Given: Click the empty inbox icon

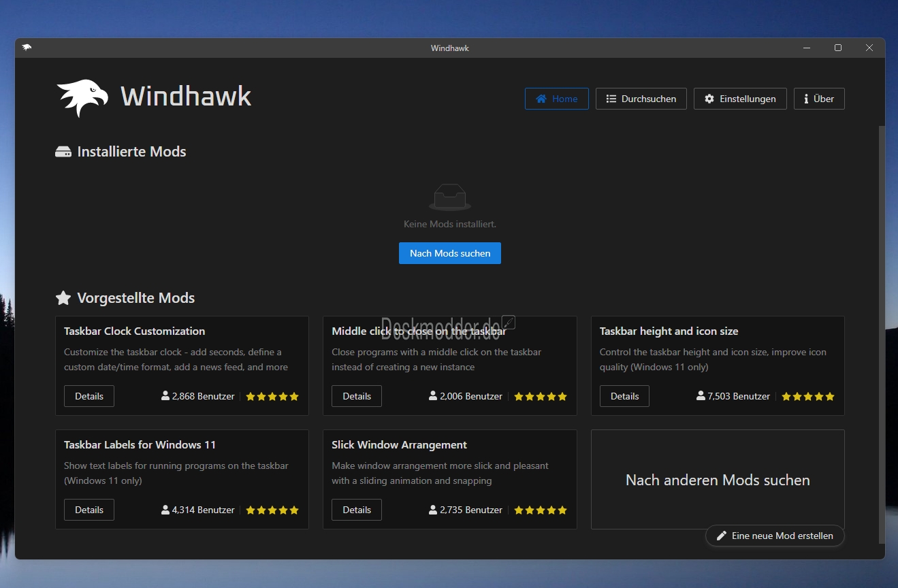Looking at the screenshot, I should pos(450,197).
